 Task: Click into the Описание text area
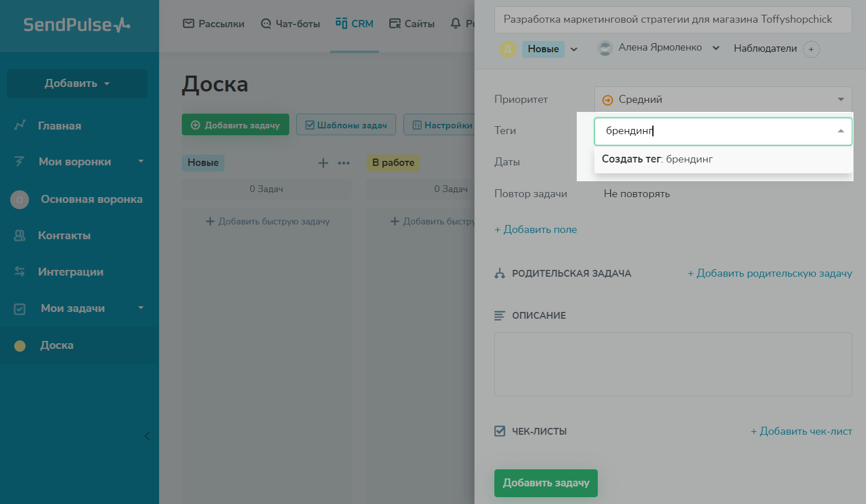tap(673, 364)
